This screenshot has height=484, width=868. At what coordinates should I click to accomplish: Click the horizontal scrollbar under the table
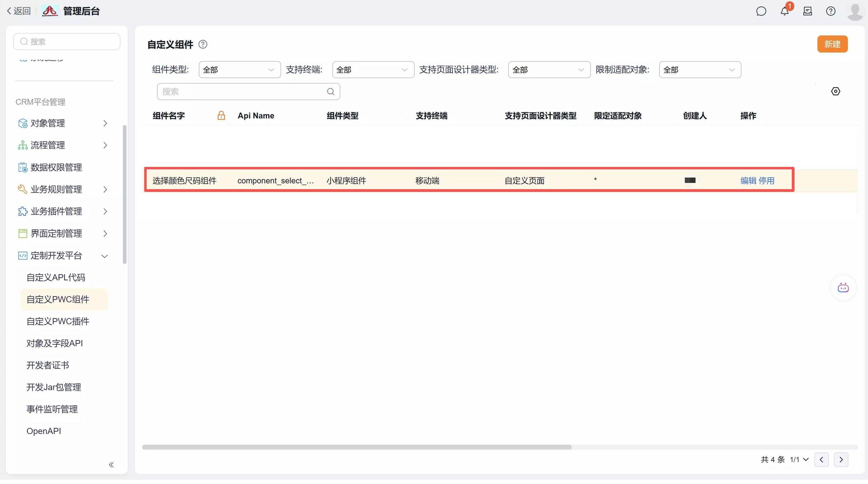(357, 447)
